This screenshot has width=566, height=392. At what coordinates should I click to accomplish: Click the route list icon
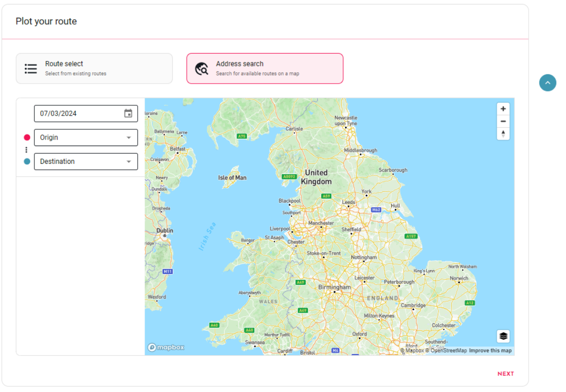[x=30, y=68]
